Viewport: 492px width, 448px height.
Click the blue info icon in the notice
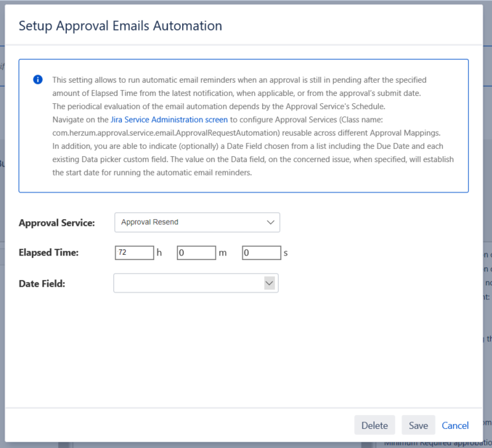[38, 79]
